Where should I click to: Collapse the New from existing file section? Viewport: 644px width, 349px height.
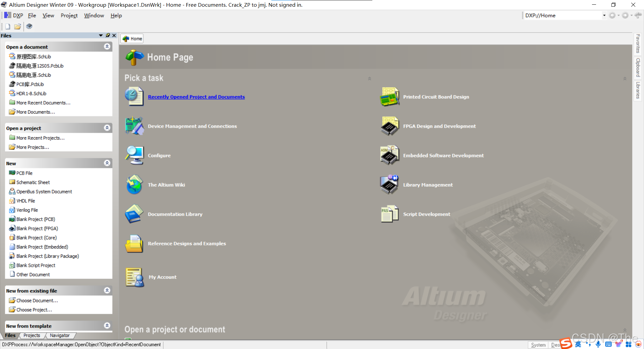point(107,290)
